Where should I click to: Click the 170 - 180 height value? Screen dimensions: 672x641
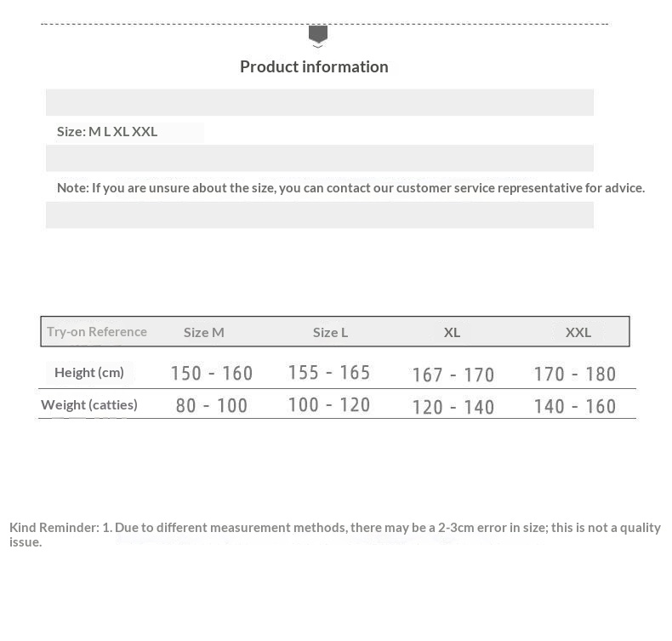pos(574,374)
